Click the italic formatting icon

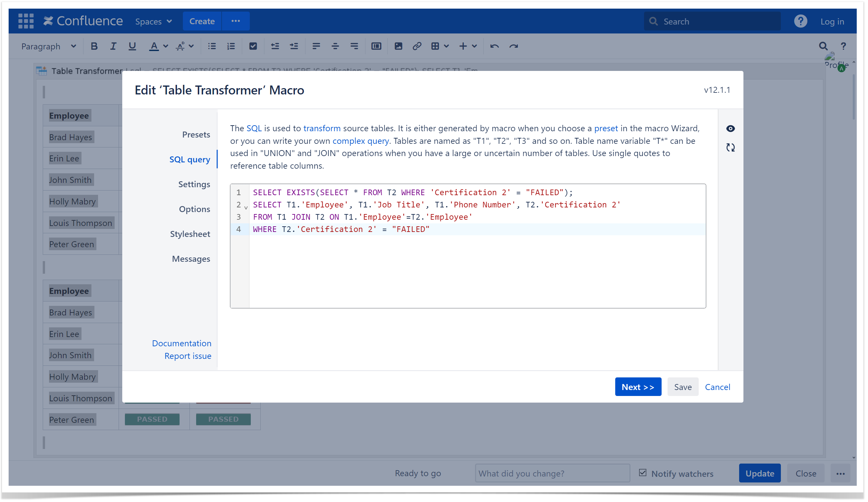click(x=113, y=46)
